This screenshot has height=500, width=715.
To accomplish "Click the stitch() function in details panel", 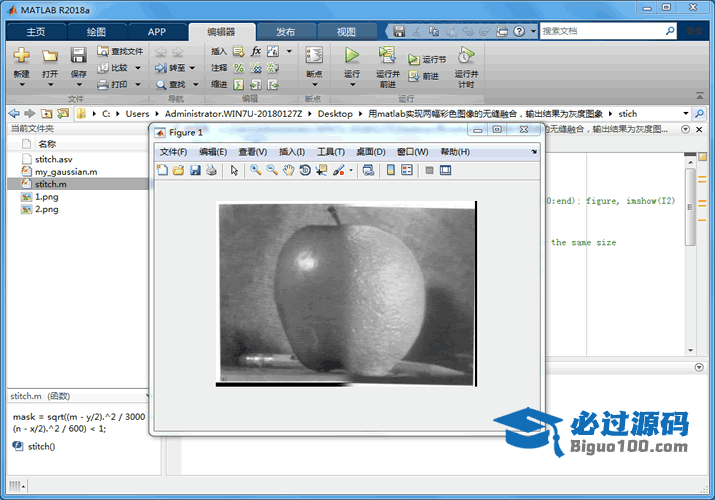I will (x=41, y=447).
